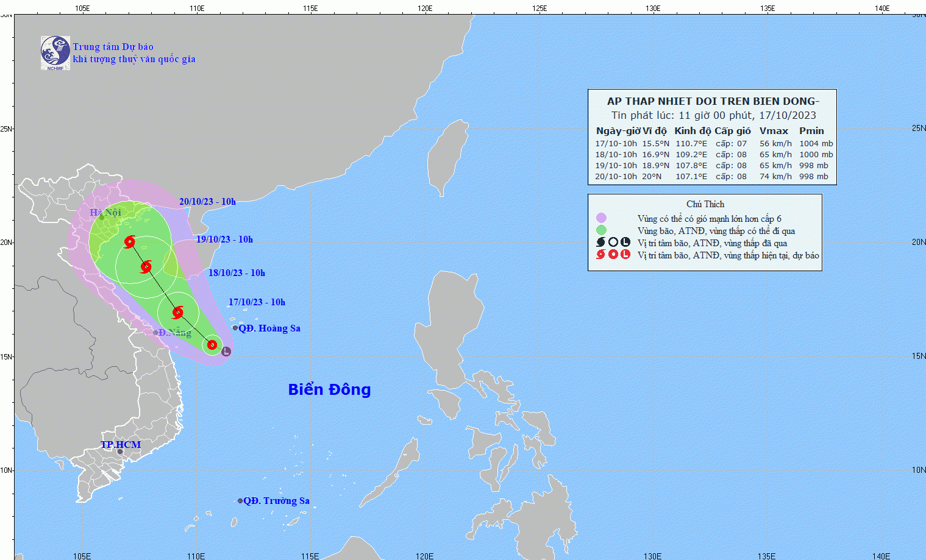The width and height of the screenshot is (926, 560).
Task: Click the title AP THAP NHIET DOI TREN BIEN DONG
Action: [x=713, y=101]
